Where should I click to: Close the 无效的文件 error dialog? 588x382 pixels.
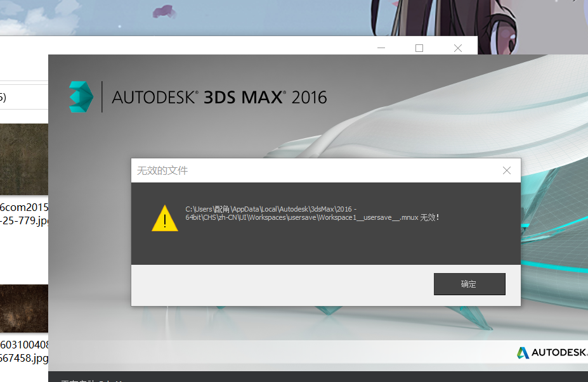[507, 170]
